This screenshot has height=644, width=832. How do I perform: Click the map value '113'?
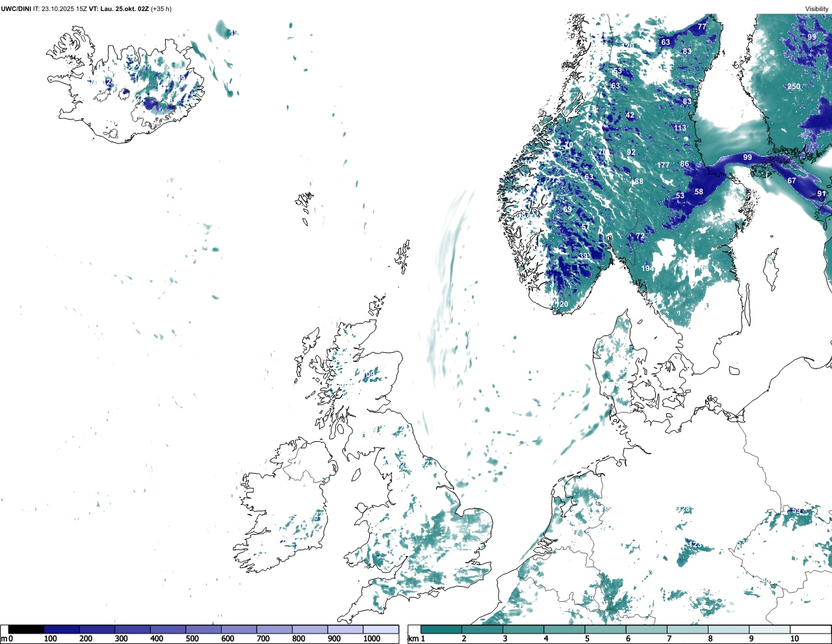[680, 128]
